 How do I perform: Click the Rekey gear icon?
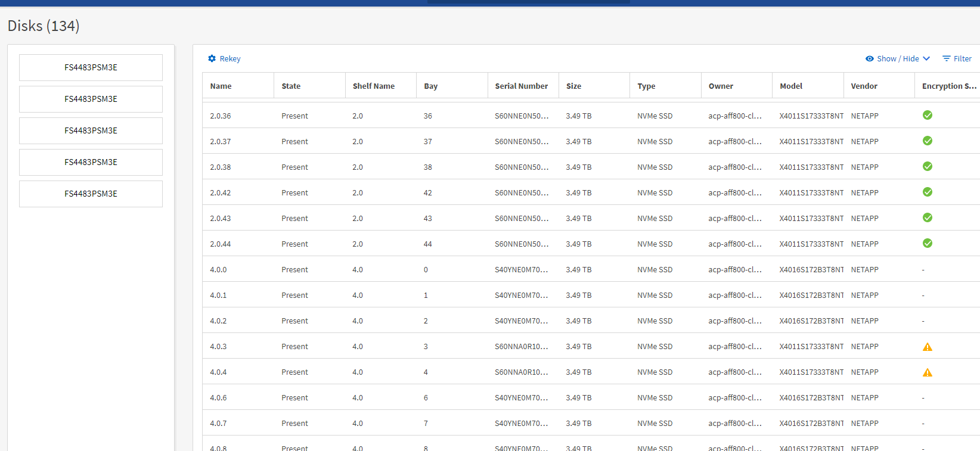tap(212, 58)
